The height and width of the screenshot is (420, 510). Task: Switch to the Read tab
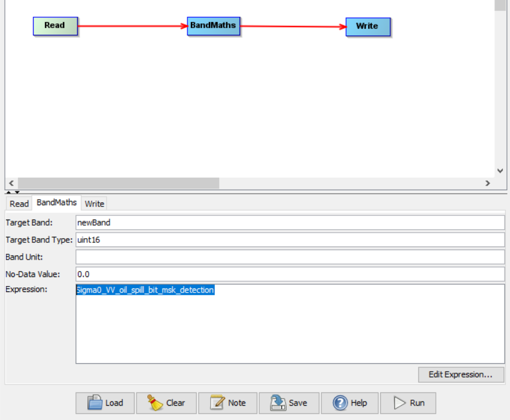19,203
